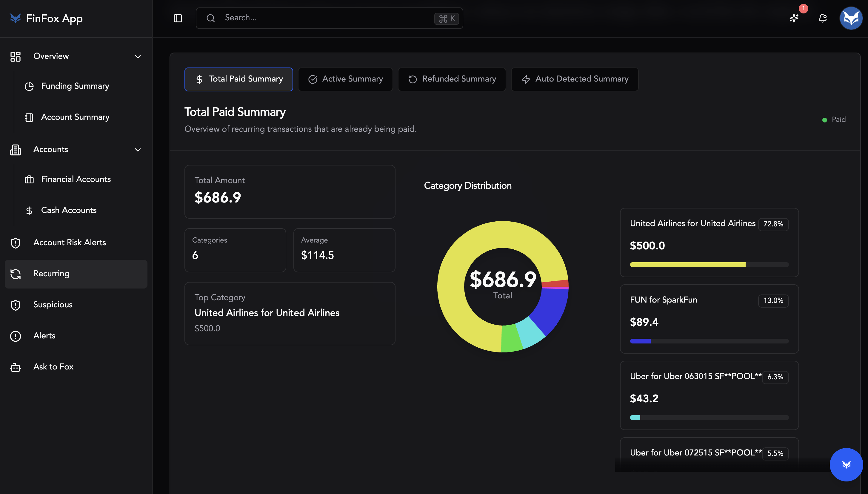Click the red notification count badge
Viewport: 868px width, 494px height.
(x=803, y=8)
